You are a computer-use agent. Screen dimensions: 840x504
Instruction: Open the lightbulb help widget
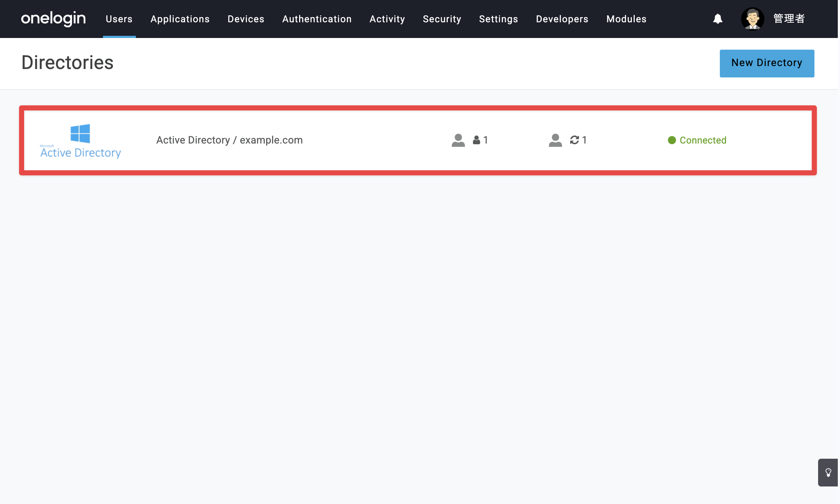click(x=828, y=473)
